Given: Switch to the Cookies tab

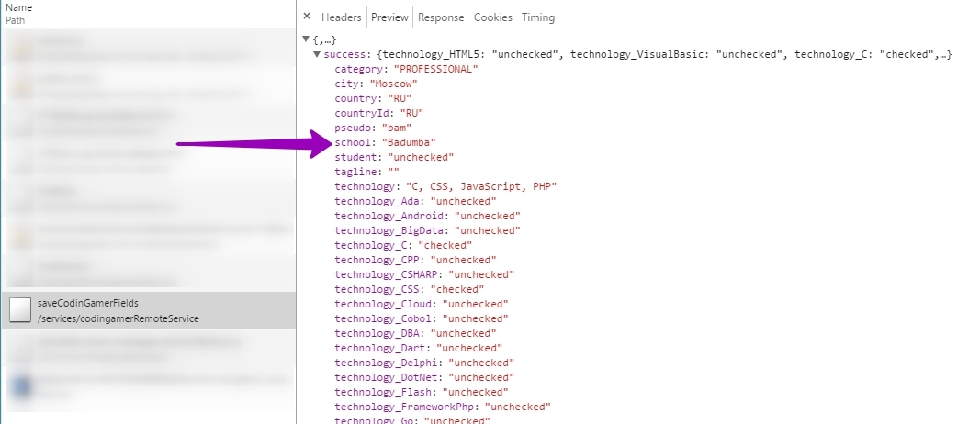Looking at the screenshot, I should point(493,17).
